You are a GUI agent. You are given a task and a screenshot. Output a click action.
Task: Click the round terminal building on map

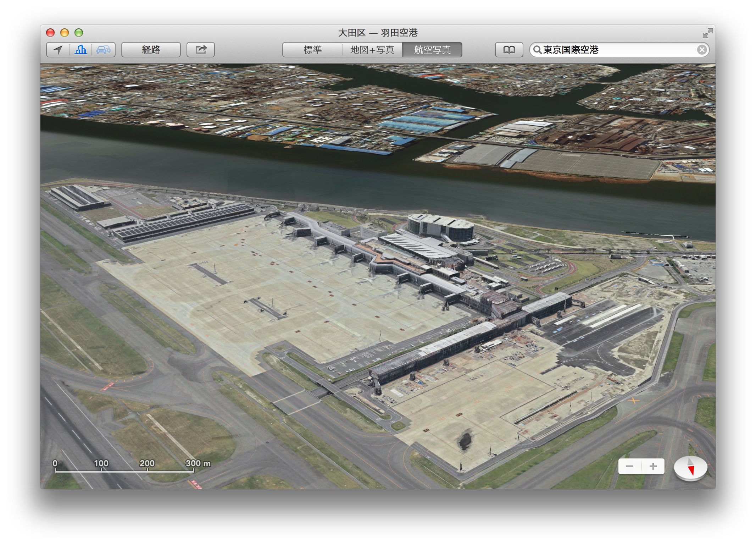click(x=440, y=227)
